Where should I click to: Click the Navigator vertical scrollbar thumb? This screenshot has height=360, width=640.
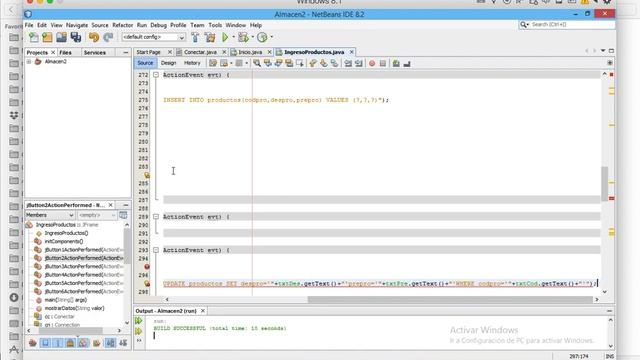point(127,246)
